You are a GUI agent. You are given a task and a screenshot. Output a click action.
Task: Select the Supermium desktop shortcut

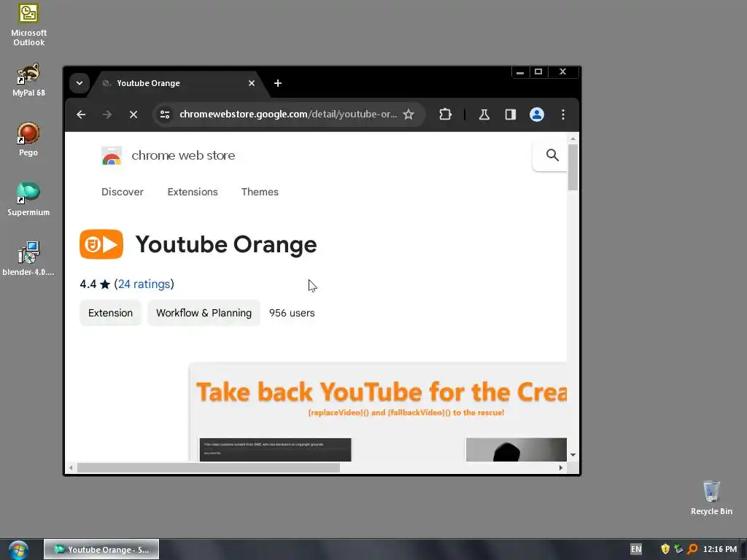pos(28,198)
